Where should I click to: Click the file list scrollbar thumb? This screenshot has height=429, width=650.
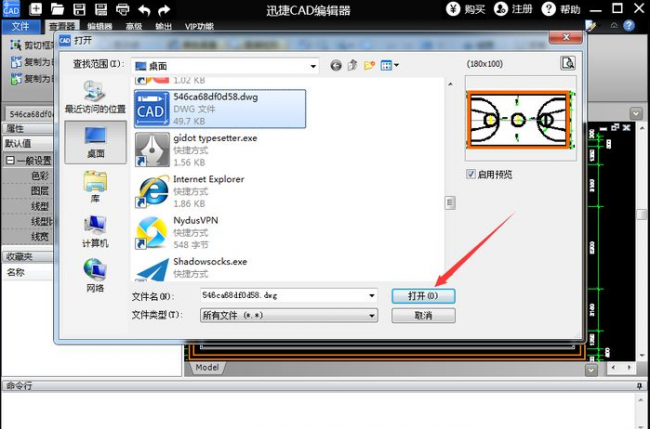tap(450, 203)
